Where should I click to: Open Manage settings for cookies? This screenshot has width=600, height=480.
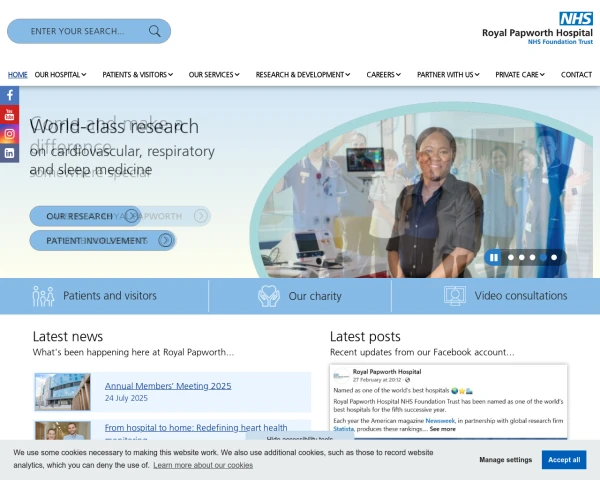click(505, 460)
